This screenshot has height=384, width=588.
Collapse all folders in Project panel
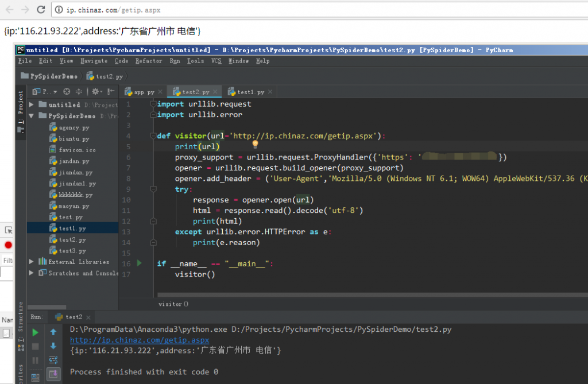[x=79, y=91]
